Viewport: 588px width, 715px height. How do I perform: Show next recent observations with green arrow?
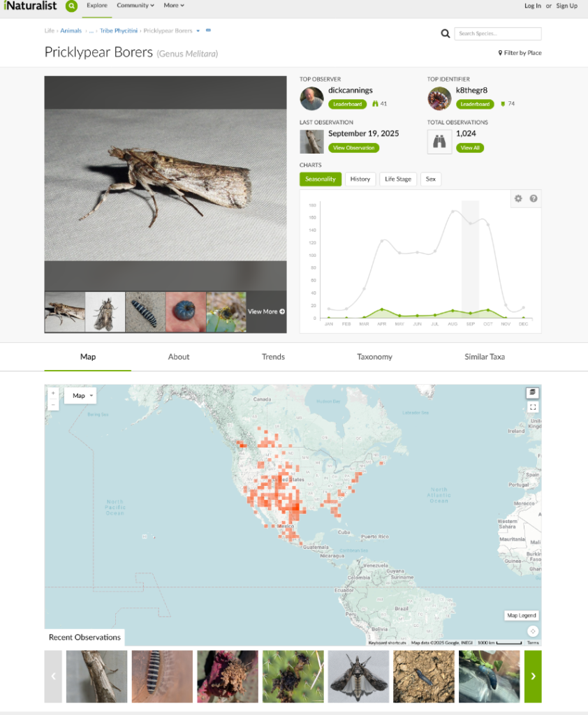click(533, 676)
